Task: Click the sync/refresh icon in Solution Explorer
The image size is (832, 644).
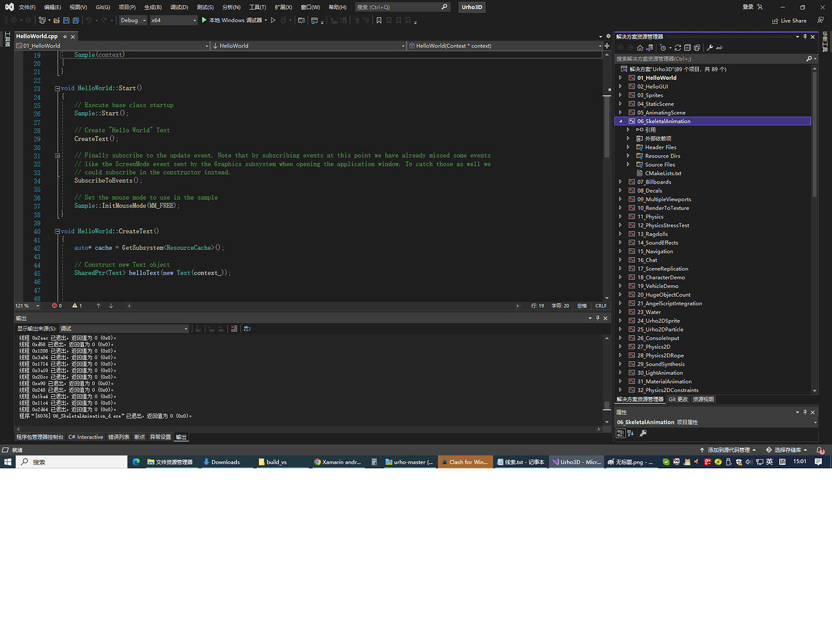Action: coord(677,48)
